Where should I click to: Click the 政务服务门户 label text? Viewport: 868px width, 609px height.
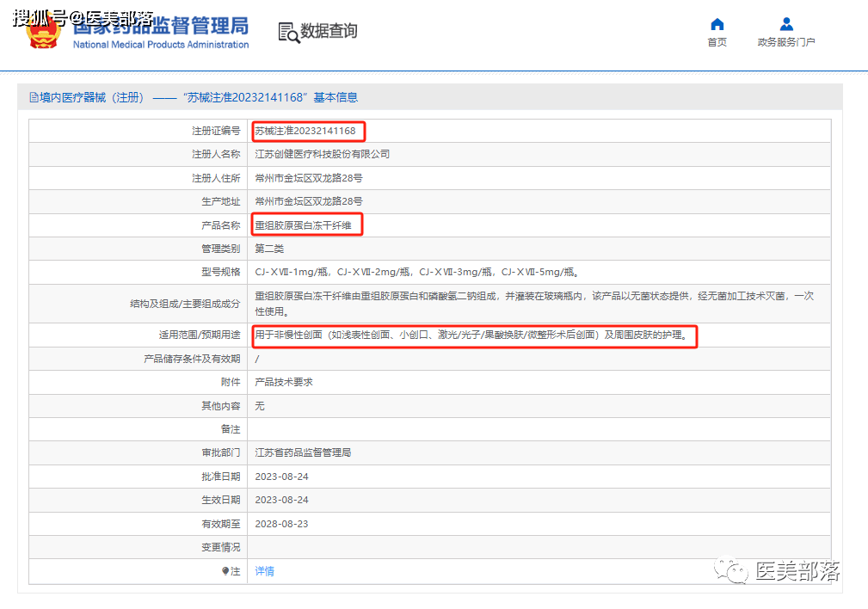pyautogui.click(x=785, y=42)
